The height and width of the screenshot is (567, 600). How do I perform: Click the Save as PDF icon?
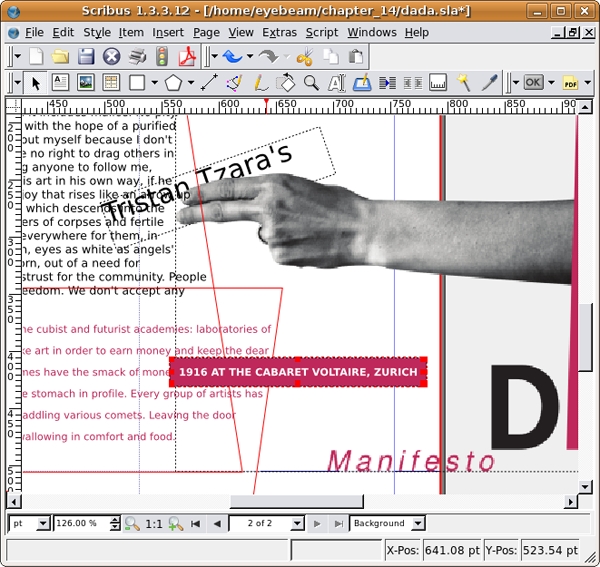(x=185, y=57)
